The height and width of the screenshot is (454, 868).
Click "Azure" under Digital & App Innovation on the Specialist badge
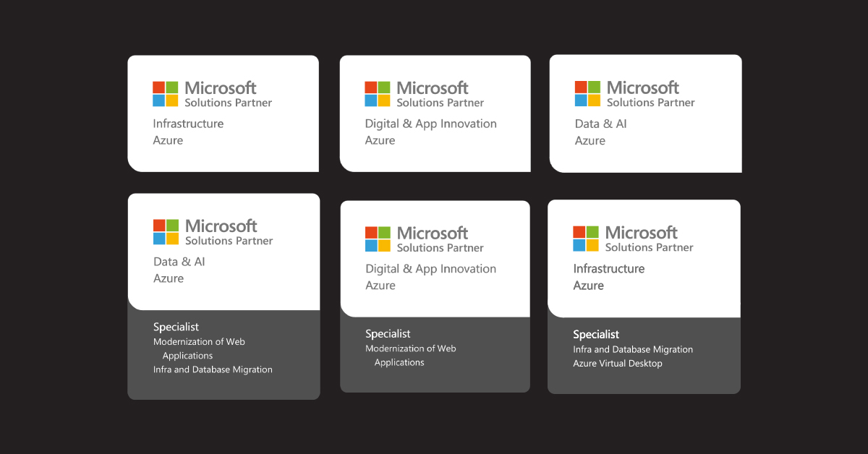[380, 286]
